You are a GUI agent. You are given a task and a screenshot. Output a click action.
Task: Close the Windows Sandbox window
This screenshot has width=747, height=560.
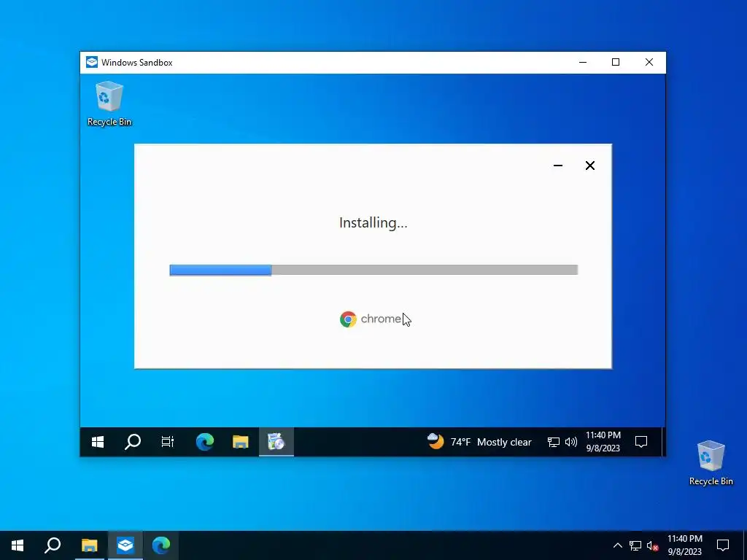pyautogui.click(x=649, y=63)
